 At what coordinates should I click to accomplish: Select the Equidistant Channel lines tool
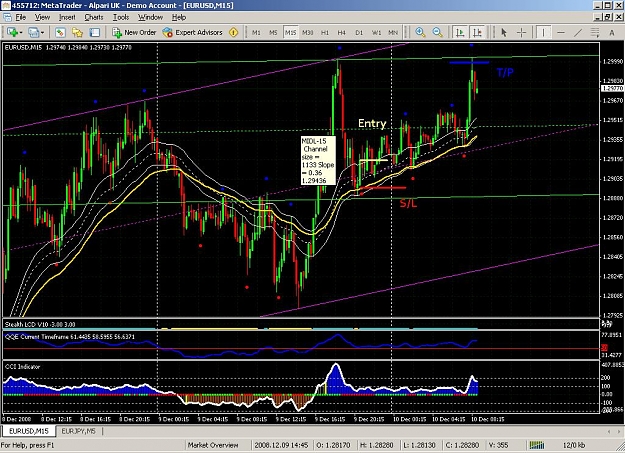pos(595,32)
